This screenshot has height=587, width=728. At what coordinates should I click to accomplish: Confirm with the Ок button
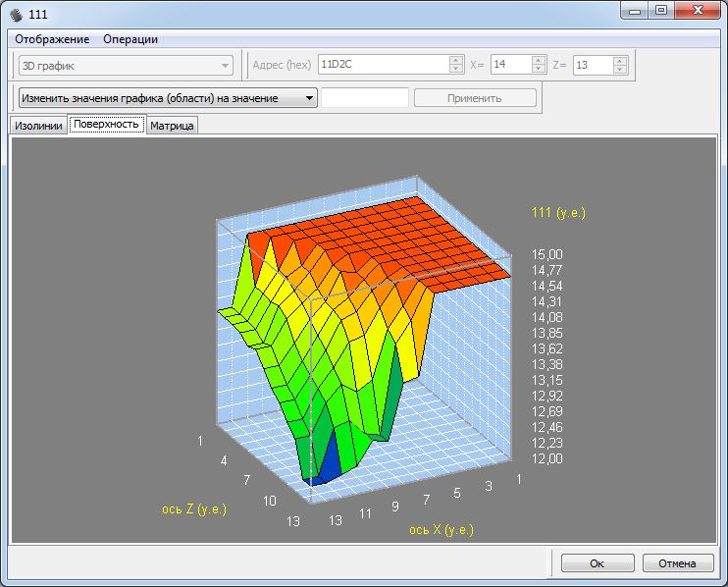[x=597, y=563]
